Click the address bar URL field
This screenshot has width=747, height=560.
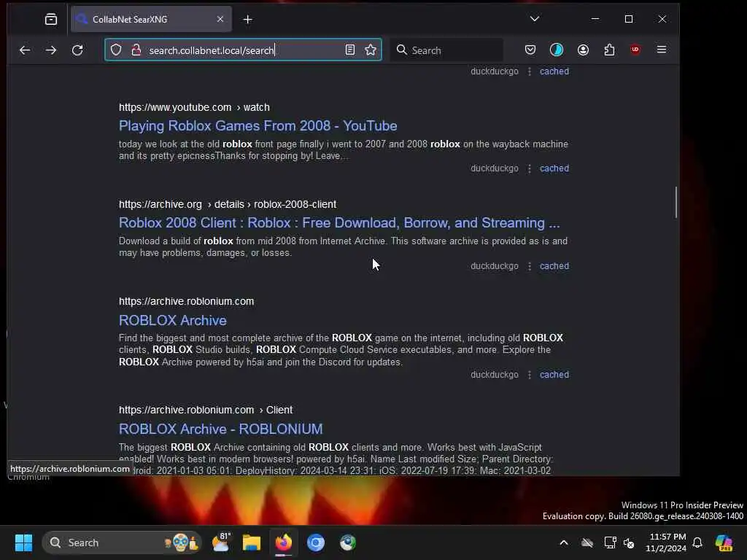[243, 50]
